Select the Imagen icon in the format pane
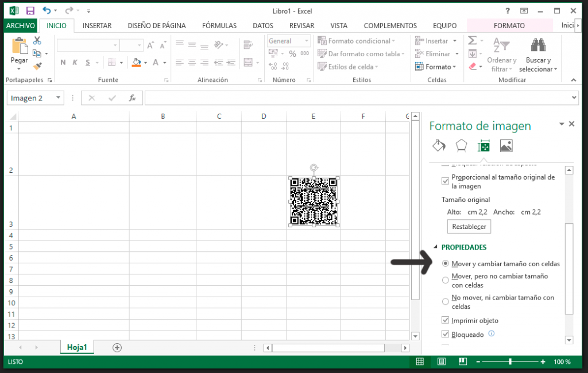 [x=506, y=145]
